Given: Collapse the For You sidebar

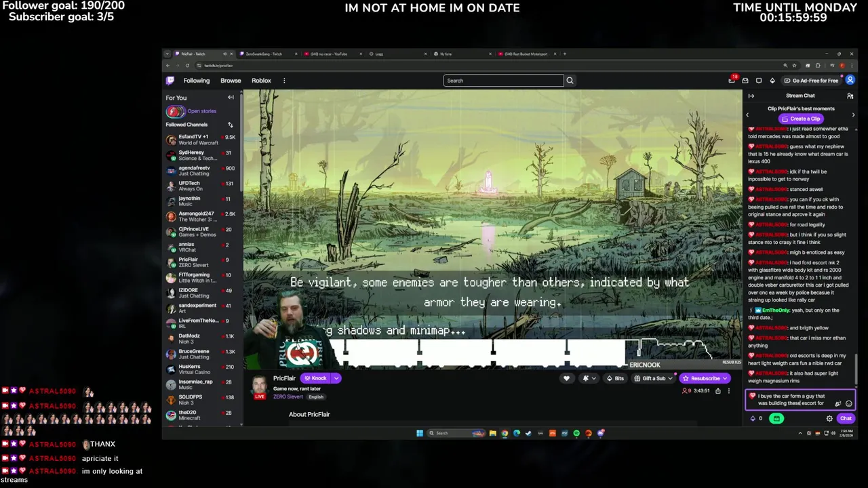Looking at the screenshot, I should coord(231,98).
